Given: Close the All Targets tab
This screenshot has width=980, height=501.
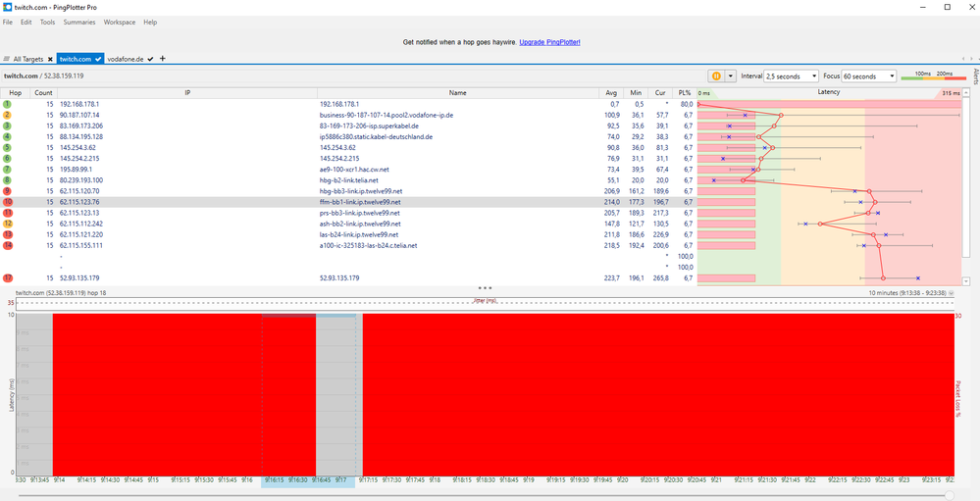Looking at the screenshot, I should coord(50,60).
